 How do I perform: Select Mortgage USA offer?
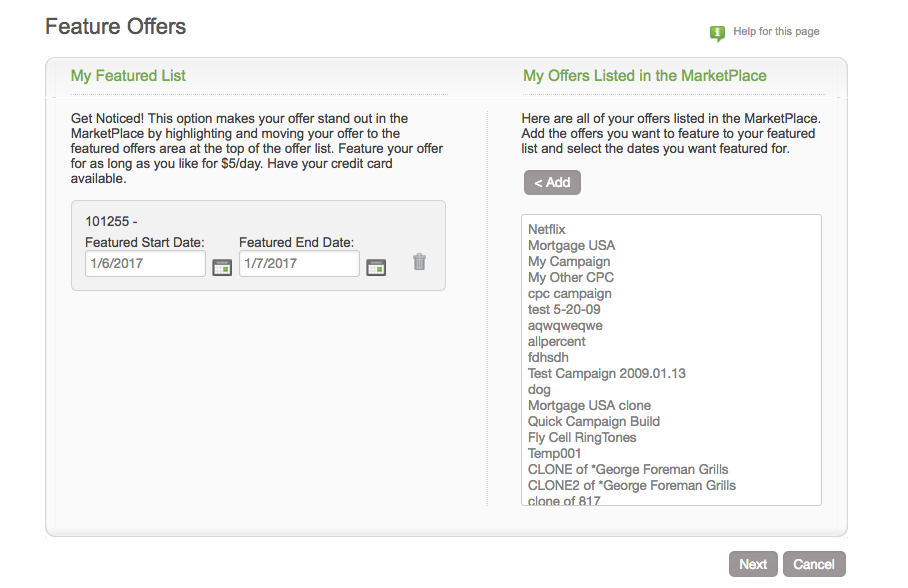point(671,246)
